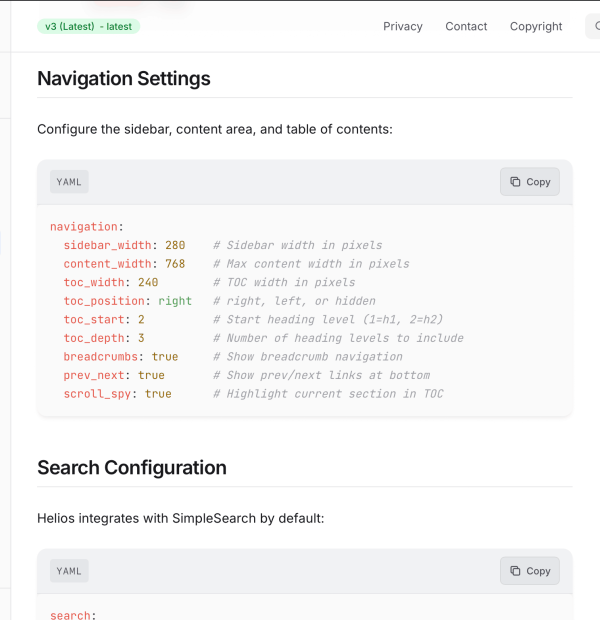Click the 'toc_depth' key

[x=94, y=338]
